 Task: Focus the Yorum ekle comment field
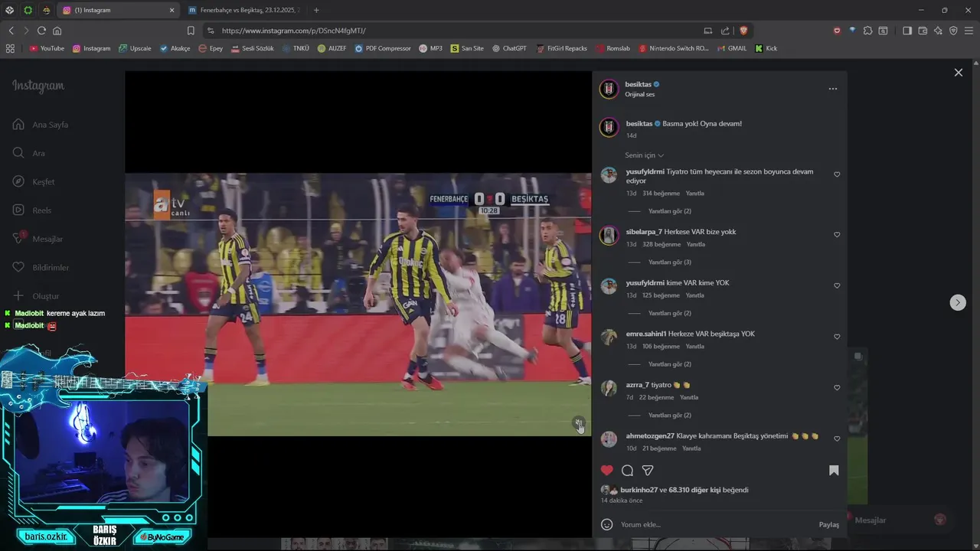(716, 524)
